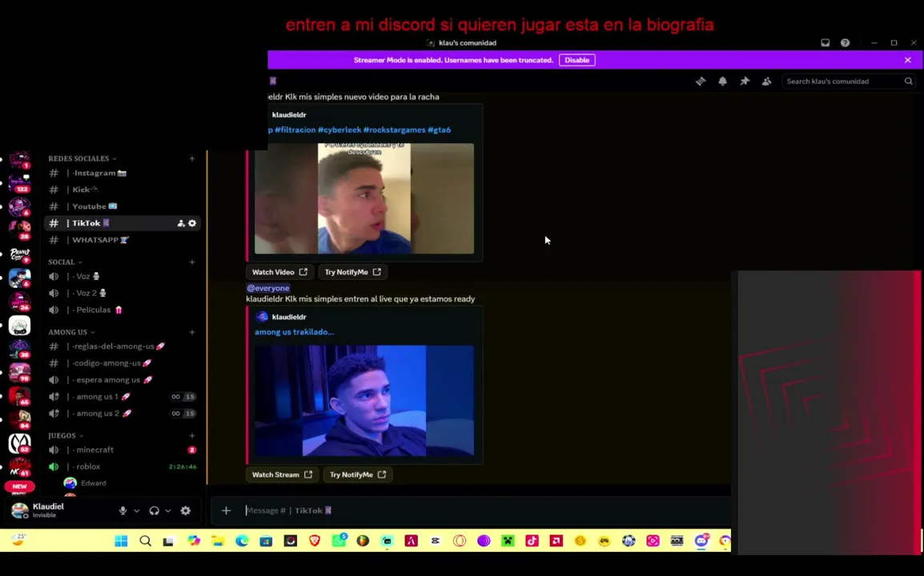924x576 pixels.
Task: Open Instagram text channel
Action: [122, 173]
